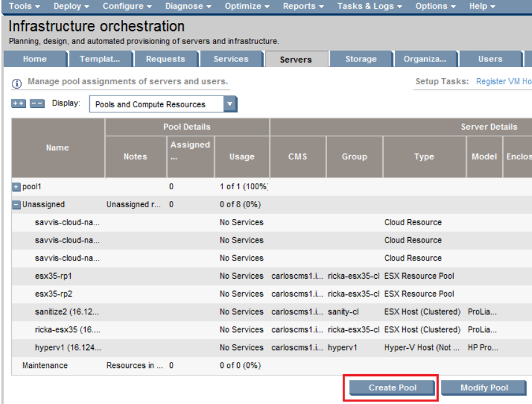532x404 pixels.
Task: Open the Tasks & Logs menu
Action: tap(369, 6)
